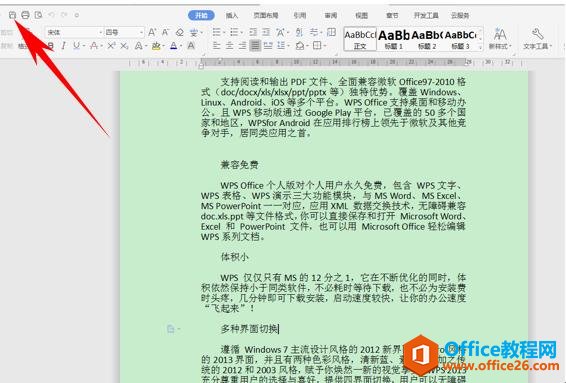
Task: Click the Save icon in quick access toolbar
Action: pos(12,15)
